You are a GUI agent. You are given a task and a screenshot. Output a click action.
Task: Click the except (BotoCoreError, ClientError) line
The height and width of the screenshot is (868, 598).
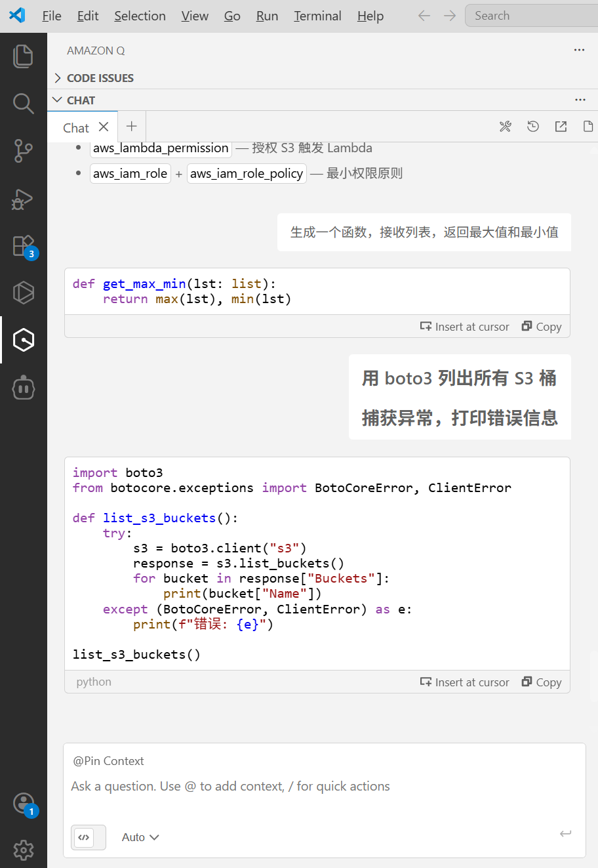tap(258, 610)
